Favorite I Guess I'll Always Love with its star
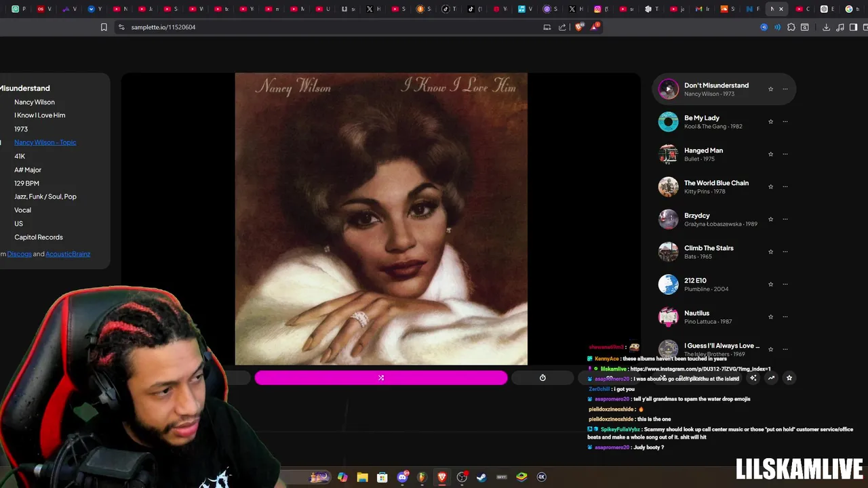This screenshot has width=868, height=488. [x=770, y=349]
